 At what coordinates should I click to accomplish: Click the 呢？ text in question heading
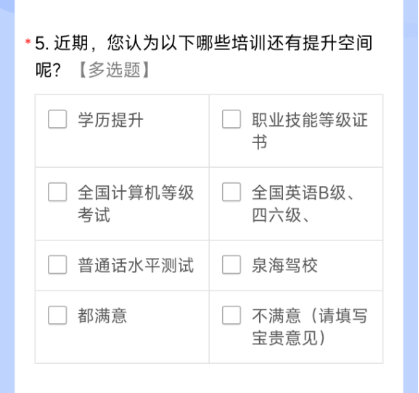point(48,70)
